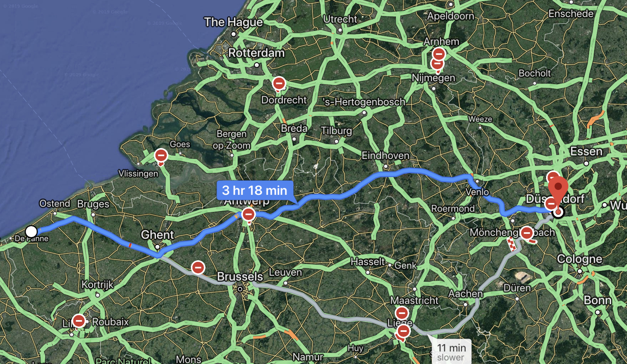Select the 3 hr 18 min route label
Image resolution: width=627 pixels, height=364 pixels.
(255, 190)
